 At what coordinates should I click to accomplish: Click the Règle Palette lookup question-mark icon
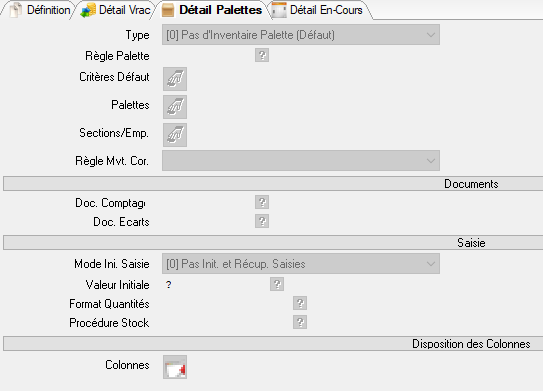click(x=262, y=55)
